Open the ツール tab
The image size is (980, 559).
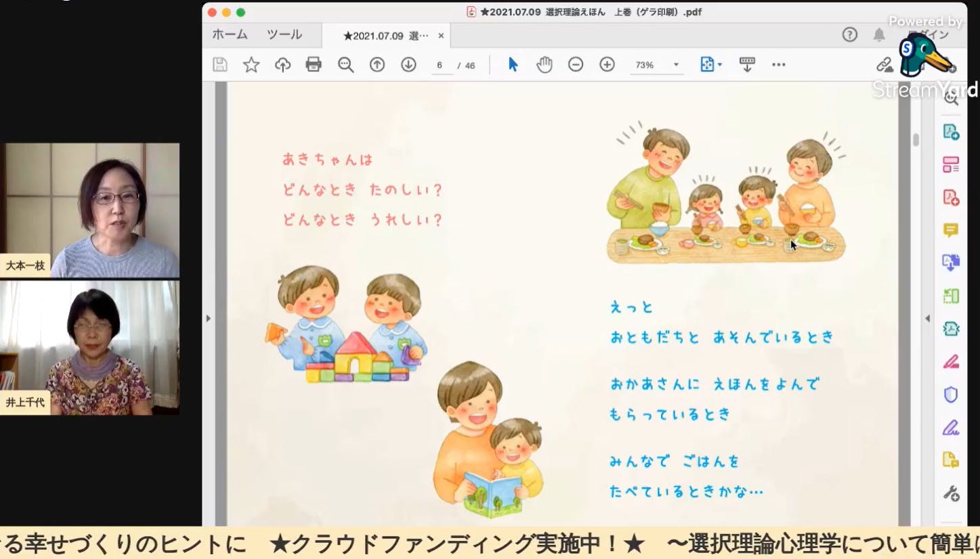point(284,35)
